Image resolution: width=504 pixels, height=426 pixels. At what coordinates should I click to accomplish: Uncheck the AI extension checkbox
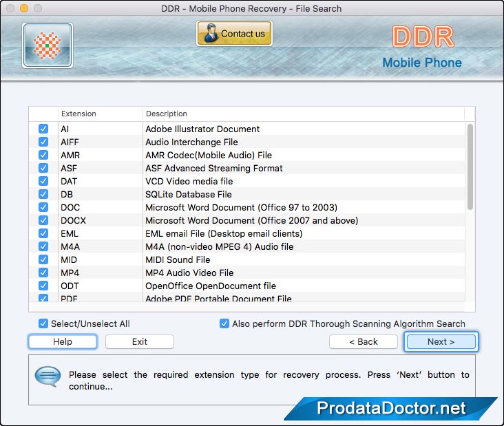[x=43, y=129]
